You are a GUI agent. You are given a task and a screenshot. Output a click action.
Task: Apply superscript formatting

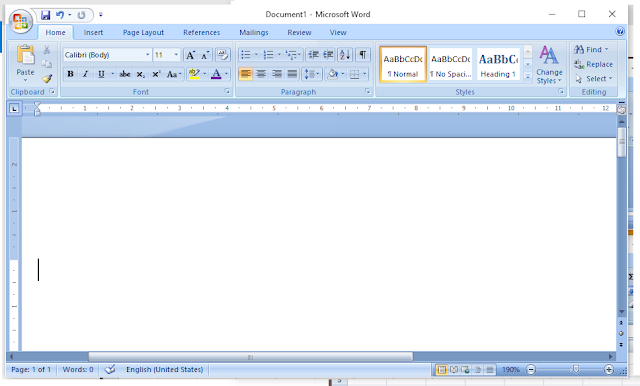point(156,74)
